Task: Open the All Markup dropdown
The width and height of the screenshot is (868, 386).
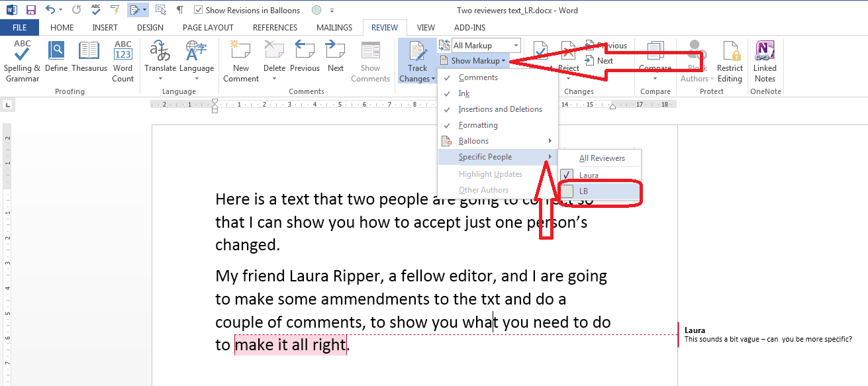Action: pos(486,46)
